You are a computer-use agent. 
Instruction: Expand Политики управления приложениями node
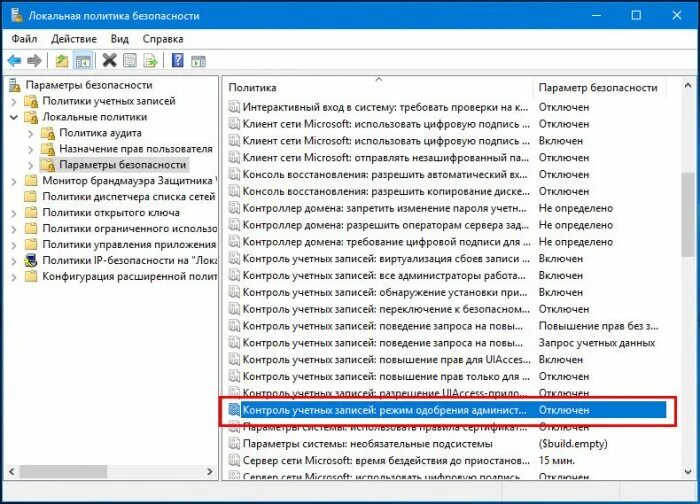click(x=13, y=246)
